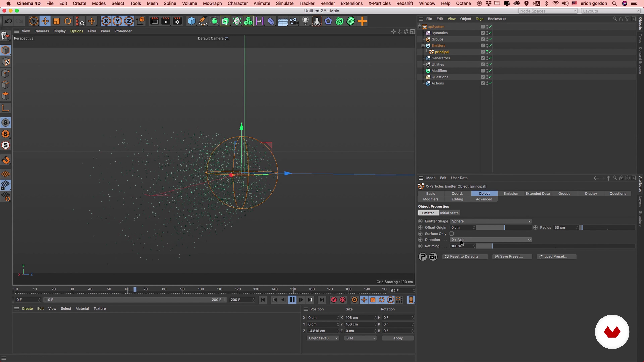Select the Scale tool in toolbar
This screenshot has width=644, height=362.
point(57,21)
